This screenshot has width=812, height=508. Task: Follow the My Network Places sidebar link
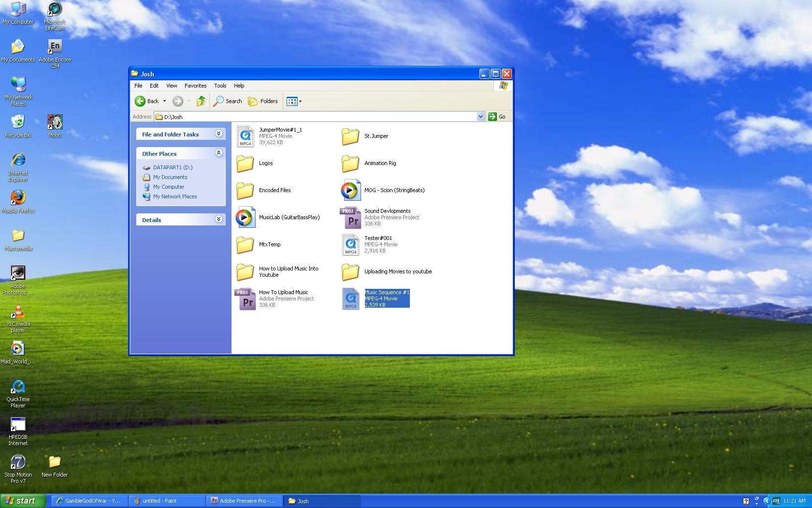tap(175, 196)
